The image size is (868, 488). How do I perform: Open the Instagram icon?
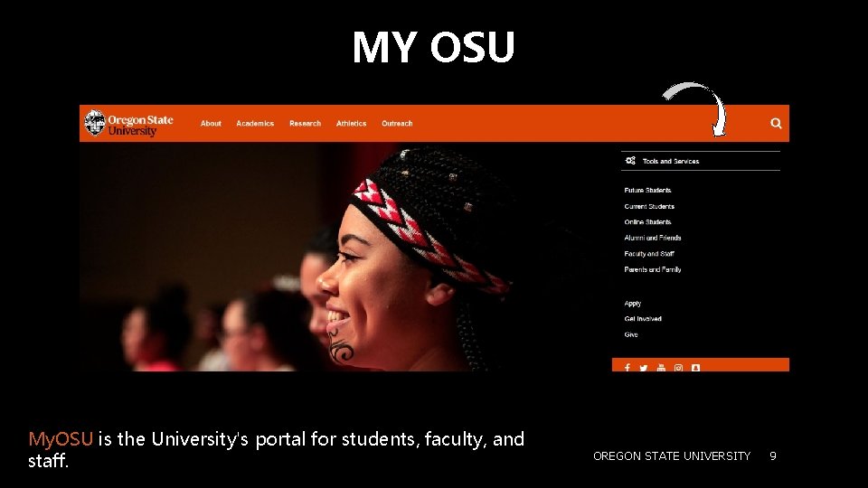point(678,368)
